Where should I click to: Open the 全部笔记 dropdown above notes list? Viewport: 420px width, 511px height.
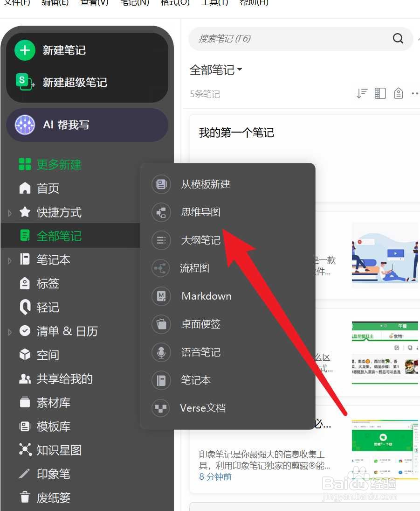tap(216, 70)
